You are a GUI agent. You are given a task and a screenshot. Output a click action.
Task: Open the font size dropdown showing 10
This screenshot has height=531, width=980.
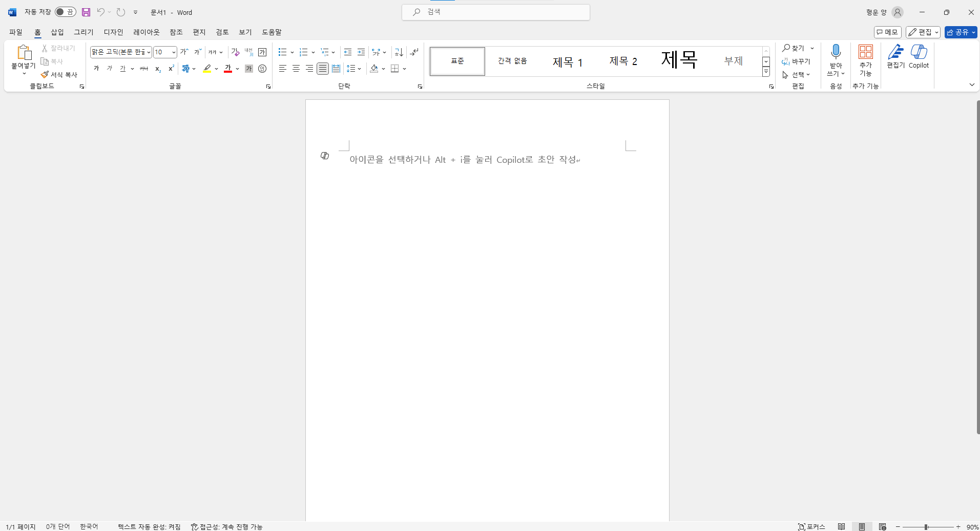(174, 52)
